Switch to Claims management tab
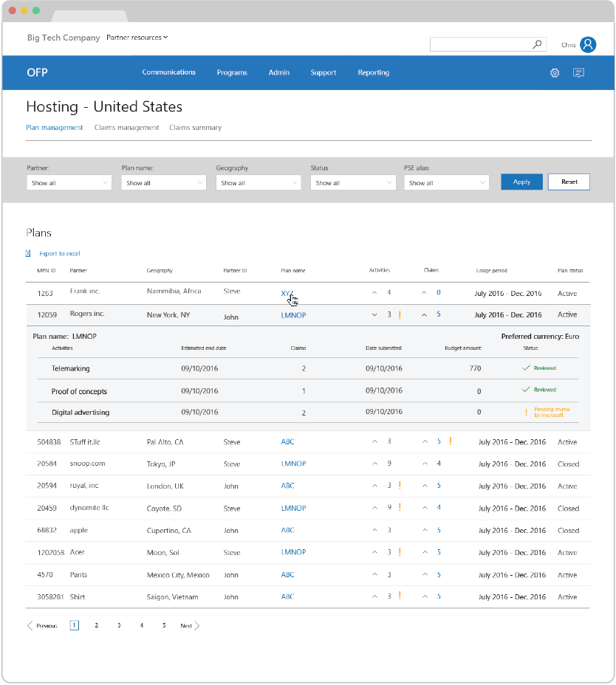This screenshot has width=616, height=685. [x=126, y=128]
